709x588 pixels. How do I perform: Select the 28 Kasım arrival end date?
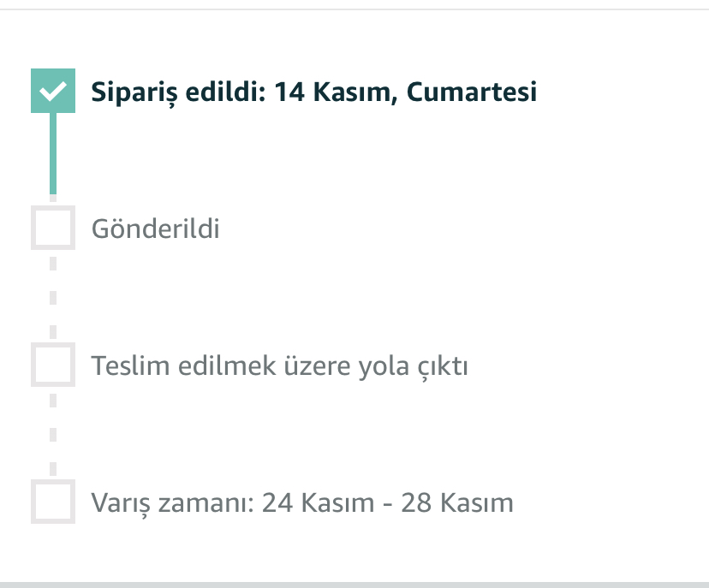[457, 502]
